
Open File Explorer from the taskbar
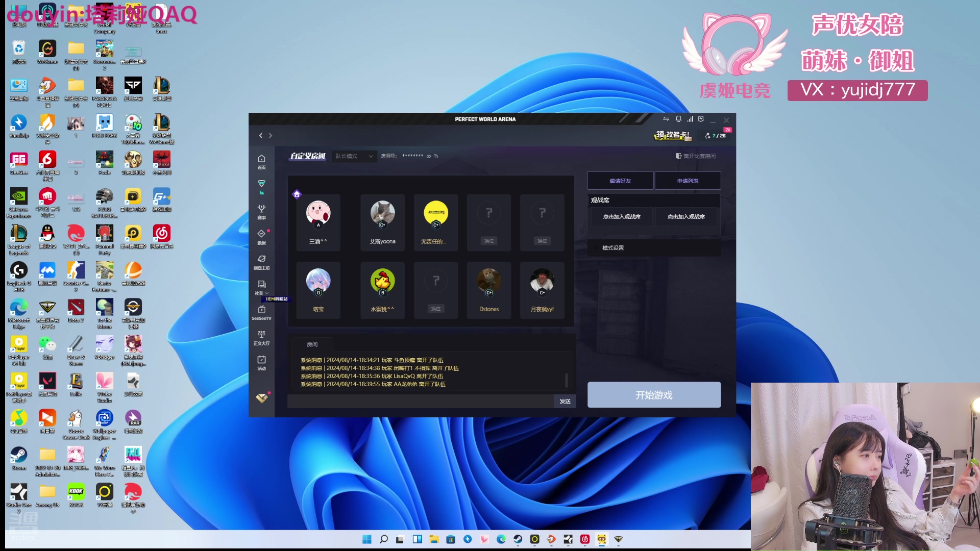[434, 539]
